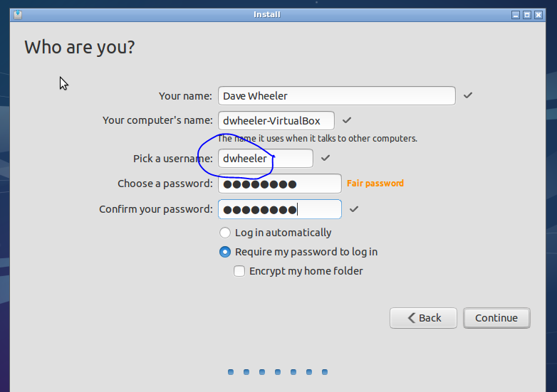557x392 pixels.
Task: Choose Require my password to log in
Action: click(226, 252)
